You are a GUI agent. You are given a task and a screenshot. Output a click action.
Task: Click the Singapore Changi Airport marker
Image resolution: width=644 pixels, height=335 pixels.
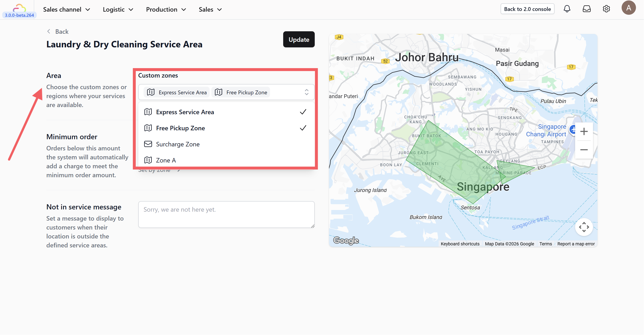(572, 130)
